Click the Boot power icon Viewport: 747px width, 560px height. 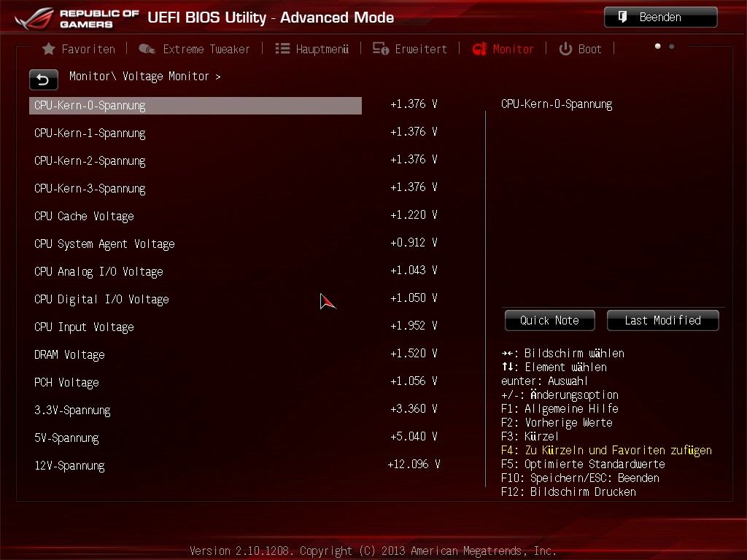[x=565, y=49]
